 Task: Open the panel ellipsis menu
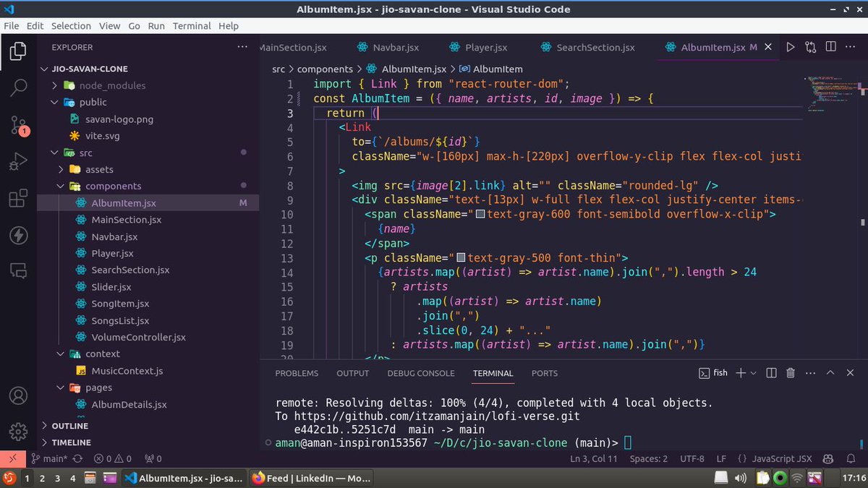[810, 373]
